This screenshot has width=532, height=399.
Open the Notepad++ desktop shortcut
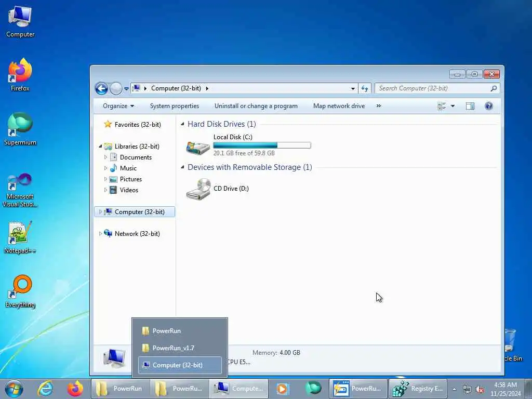click(20, 237)
